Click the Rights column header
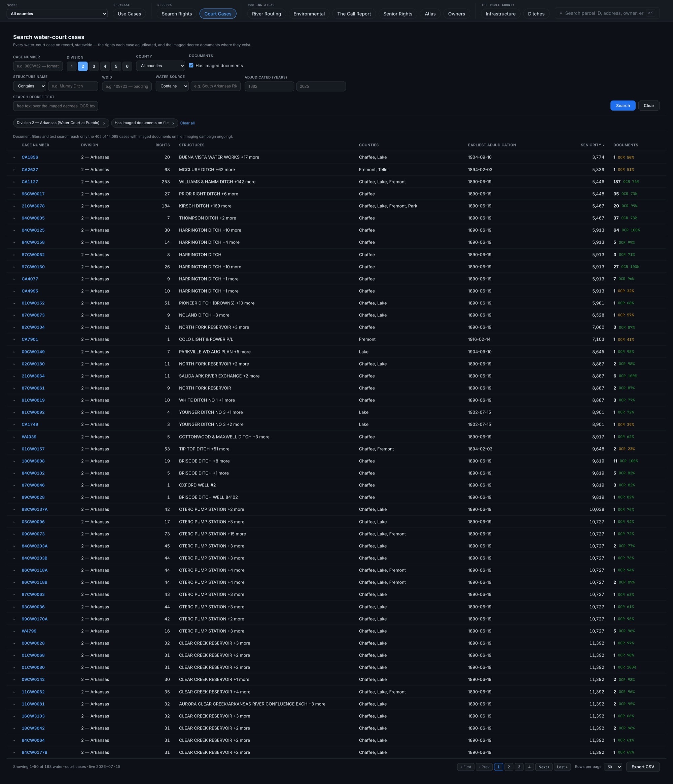 163,145
